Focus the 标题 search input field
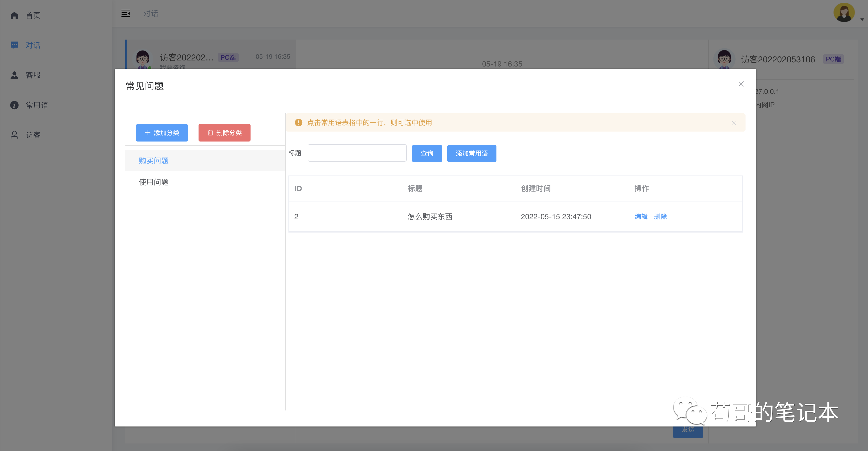This screenshot has height=451, width=868. [x=357, y=153]
